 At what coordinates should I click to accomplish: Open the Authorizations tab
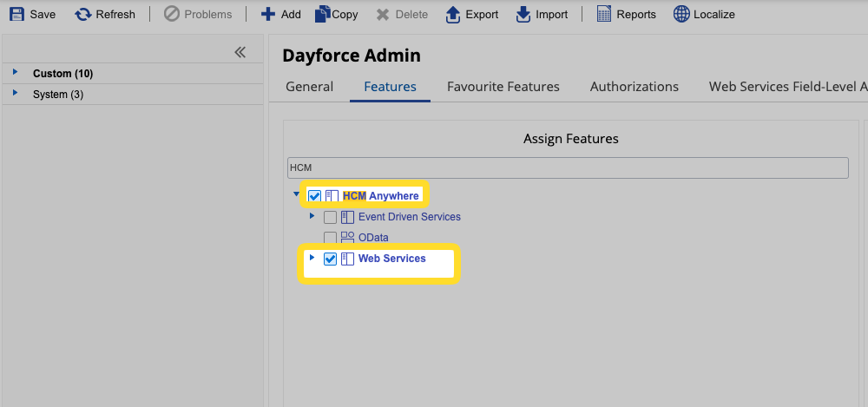coord(634,87)
